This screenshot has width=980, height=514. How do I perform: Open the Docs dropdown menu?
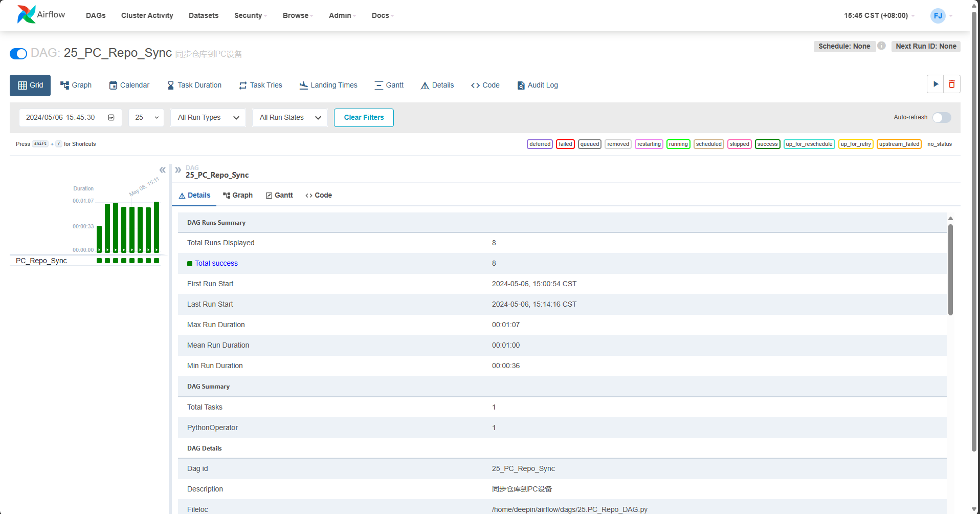click(383, 15)
